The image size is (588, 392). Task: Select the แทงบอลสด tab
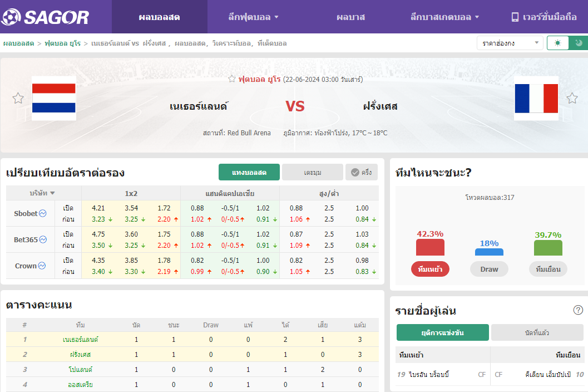[x=249, y=173]
